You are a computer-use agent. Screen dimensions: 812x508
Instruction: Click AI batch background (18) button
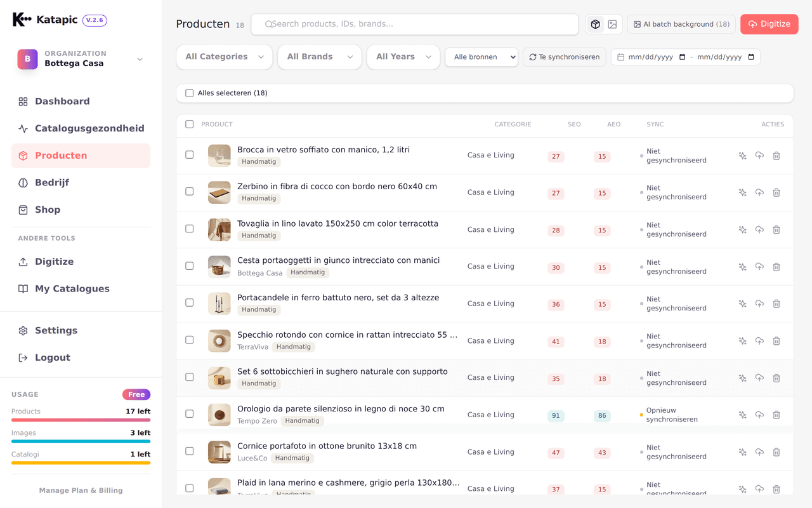coord(681,24)
